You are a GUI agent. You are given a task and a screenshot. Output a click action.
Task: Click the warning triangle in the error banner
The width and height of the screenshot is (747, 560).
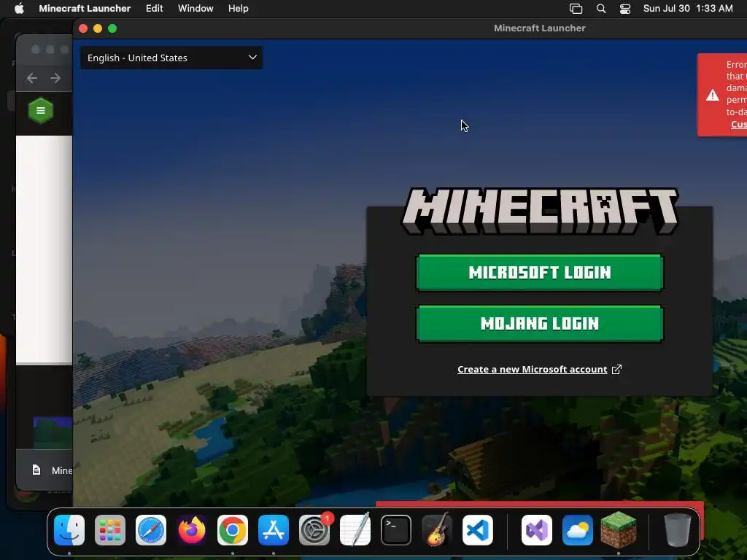713,96
